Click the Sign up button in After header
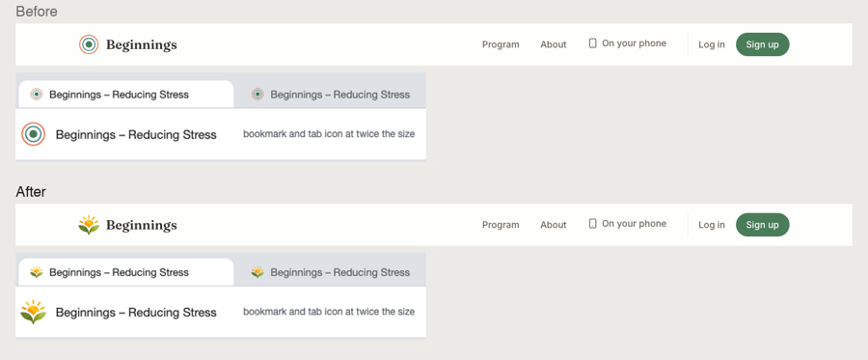The image size is (868, 360). [762, 224]
